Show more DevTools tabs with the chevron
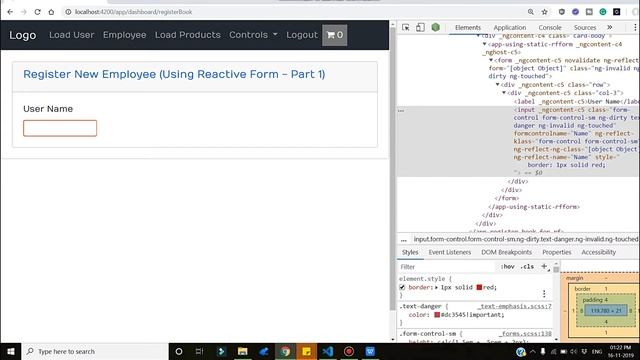Image resolution: width=640 pixels, height=360 pixels. tap(610, 27)
